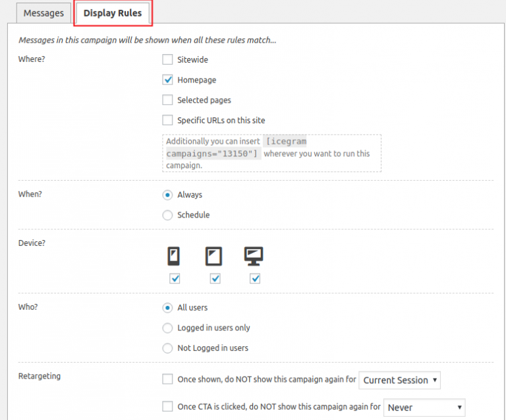
Task: Click the desktop monitor device icon
Action: tap(254, 256)
